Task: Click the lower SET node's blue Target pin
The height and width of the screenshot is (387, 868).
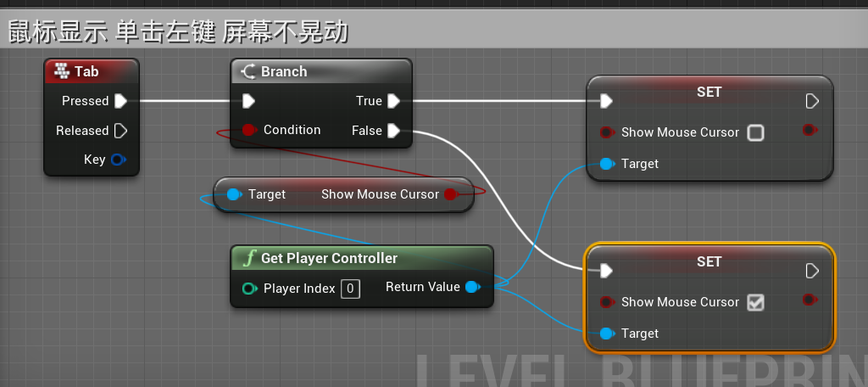Action: coord(607,334)
